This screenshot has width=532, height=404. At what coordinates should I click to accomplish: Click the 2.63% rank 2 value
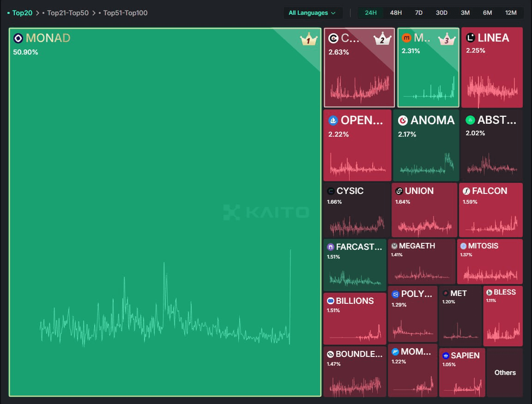click(338, 52)
